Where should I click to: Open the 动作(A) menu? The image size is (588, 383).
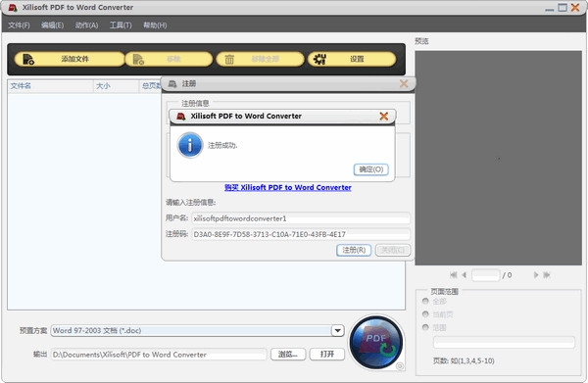pyautogui.click(x=86, y=25)
